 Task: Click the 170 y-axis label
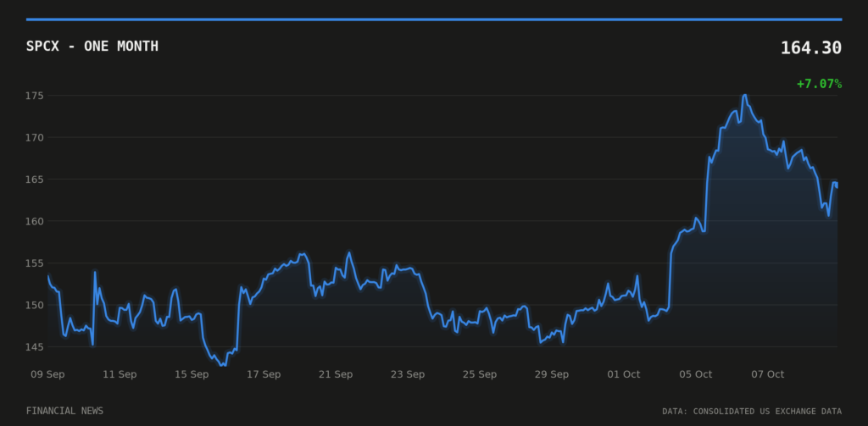click(x=34, y=137)
